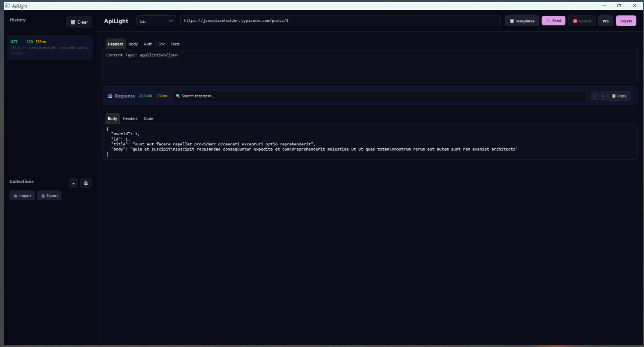This screenshot has height=347, width=644.
Task: Switch to the Auth request tab
Action: point(148,44)
